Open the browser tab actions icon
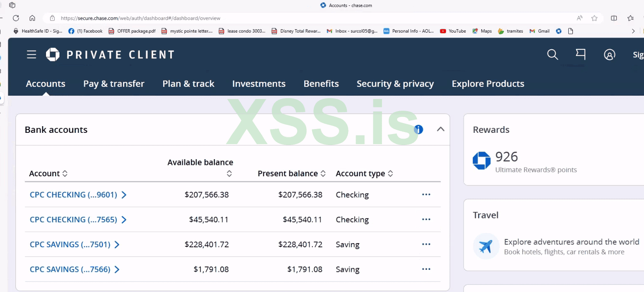Image resolution: width=644 pixels, height=292 pixels. pos(12,5)
